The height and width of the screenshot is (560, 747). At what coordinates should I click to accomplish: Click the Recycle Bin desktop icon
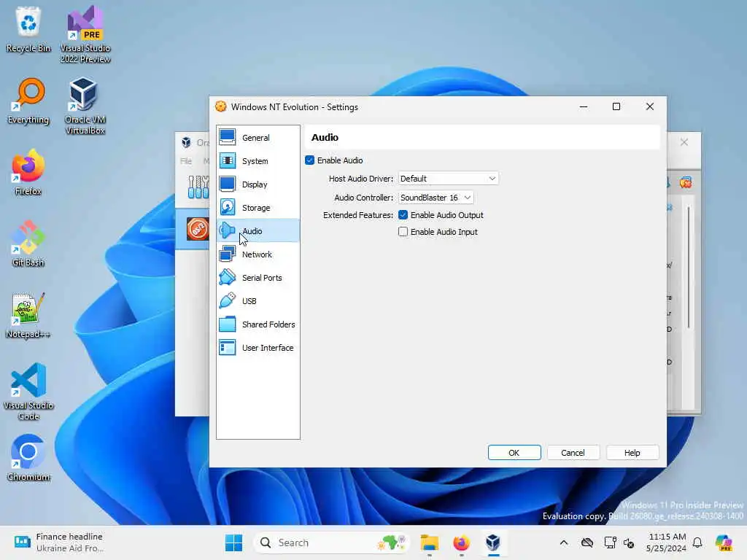click(x=28, y=29)
